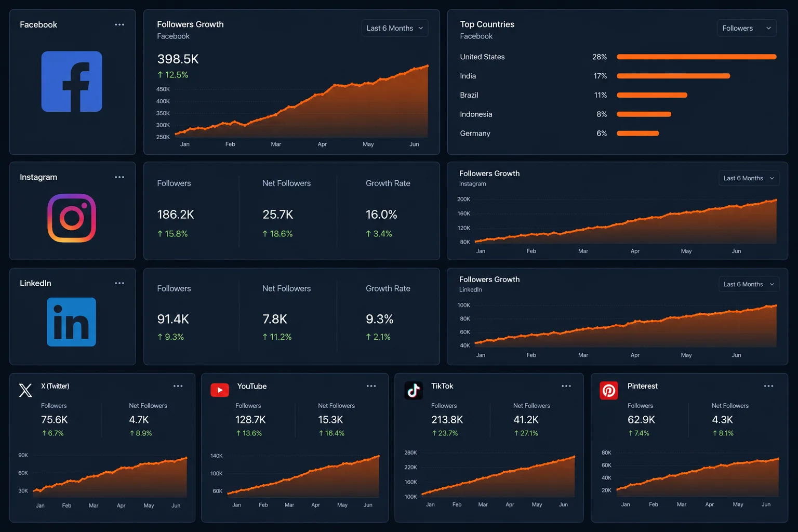Click the Brazil percentage bar

coord(652,95)
